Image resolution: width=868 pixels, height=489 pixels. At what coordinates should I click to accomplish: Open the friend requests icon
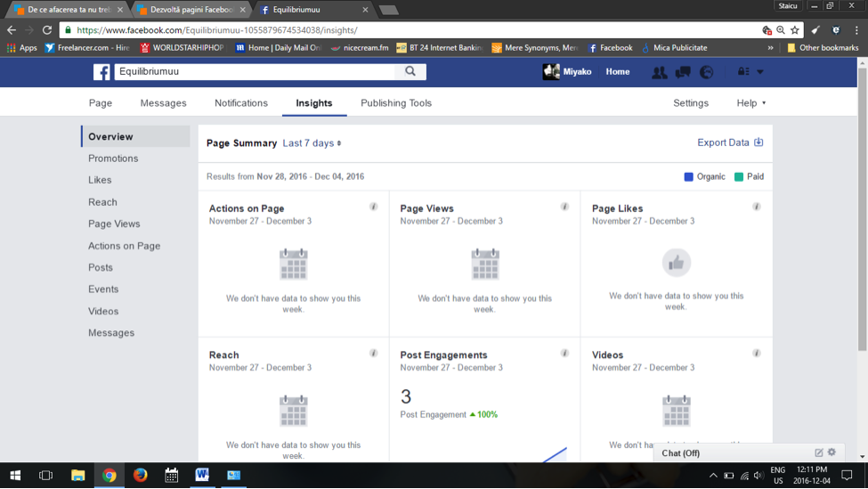(659, 72)
